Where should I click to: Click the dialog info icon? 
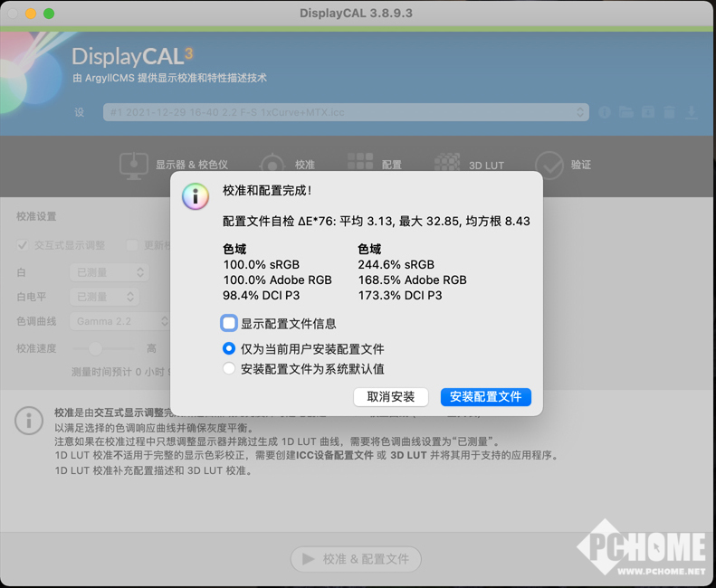pyautogui.click(x=196, y=196)
